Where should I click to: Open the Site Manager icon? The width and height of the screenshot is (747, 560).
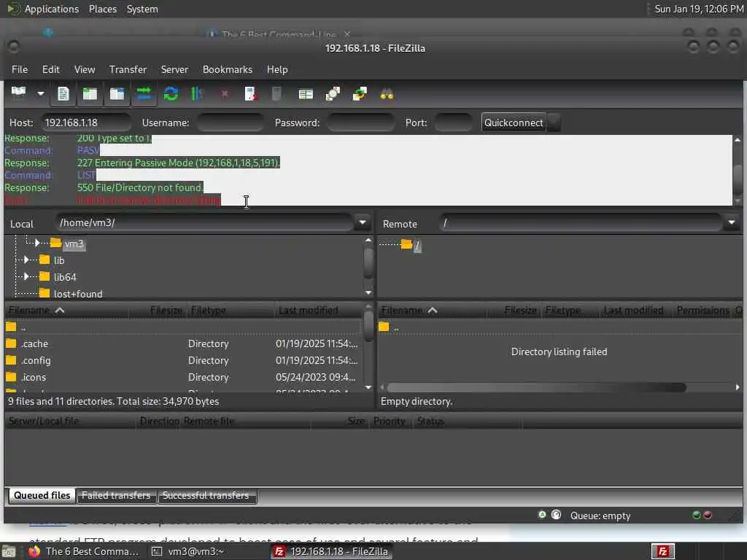click(18, 93)
